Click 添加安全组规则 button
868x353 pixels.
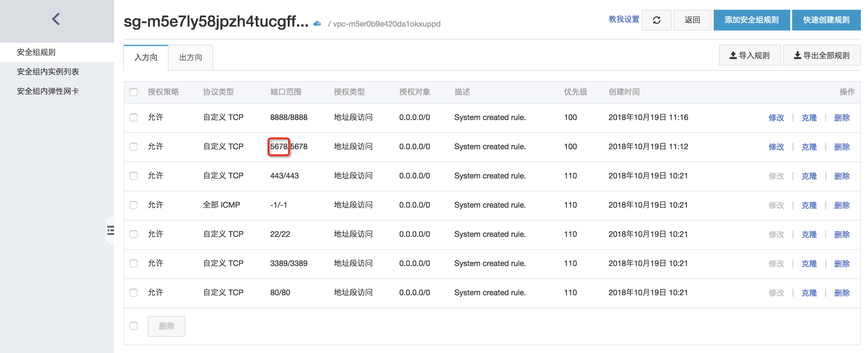(751, 20)
